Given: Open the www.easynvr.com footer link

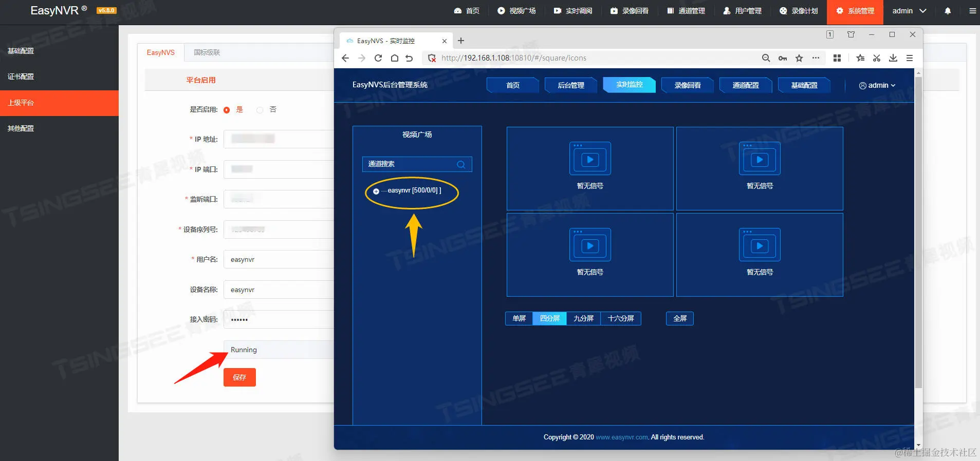Looking at the screenshot, I should (x=622, y=437).
